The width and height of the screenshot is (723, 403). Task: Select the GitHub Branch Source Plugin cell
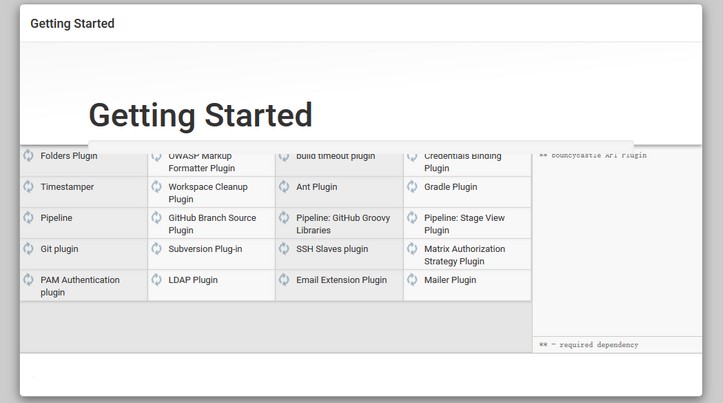(212, 223)
